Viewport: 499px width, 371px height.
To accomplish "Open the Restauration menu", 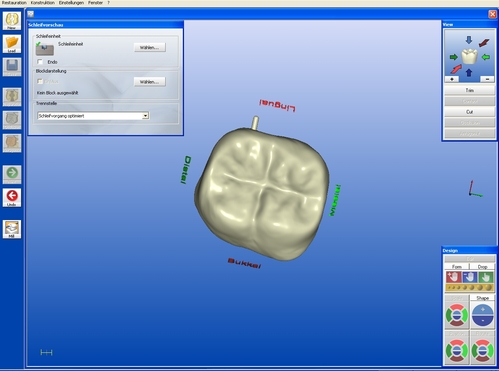I will tap(14, 3).
